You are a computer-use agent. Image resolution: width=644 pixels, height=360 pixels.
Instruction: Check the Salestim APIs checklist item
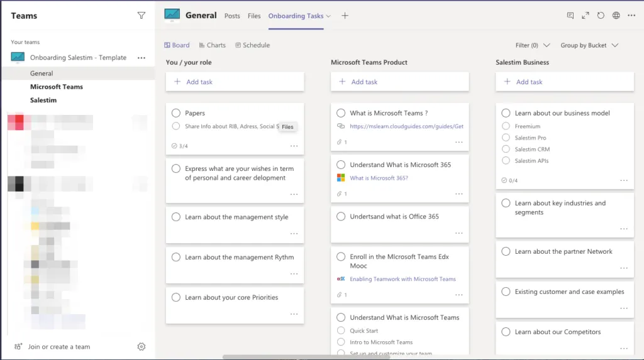[506, 160]
